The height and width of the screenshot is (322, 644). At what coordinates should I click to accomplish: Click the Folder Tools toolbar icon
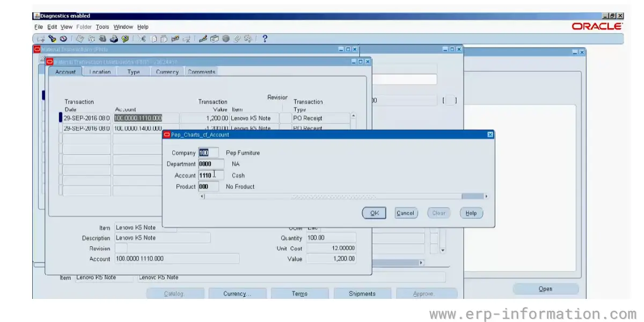248,39
